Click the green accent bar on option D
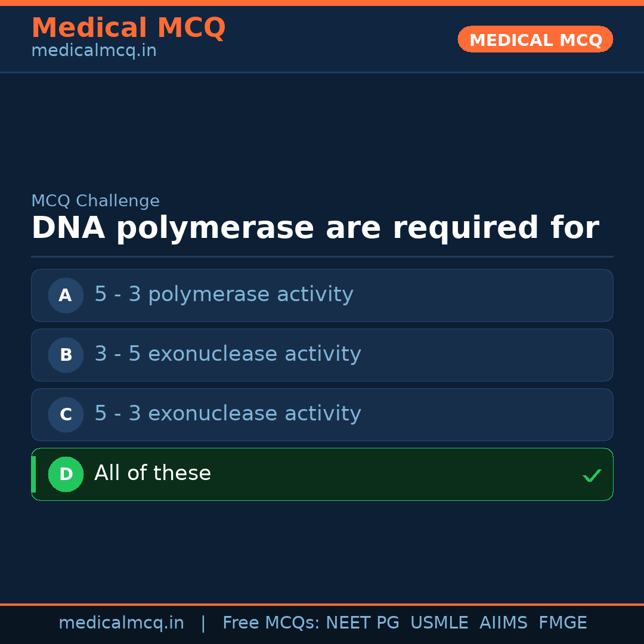This screenshot has width=644, height=644. coord(33,474)
